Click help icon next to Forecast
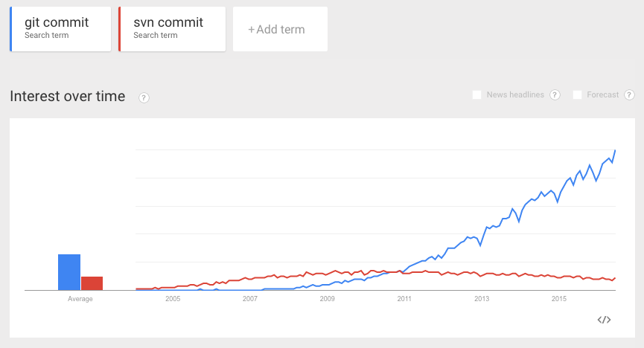 click(x=629, y=95)
